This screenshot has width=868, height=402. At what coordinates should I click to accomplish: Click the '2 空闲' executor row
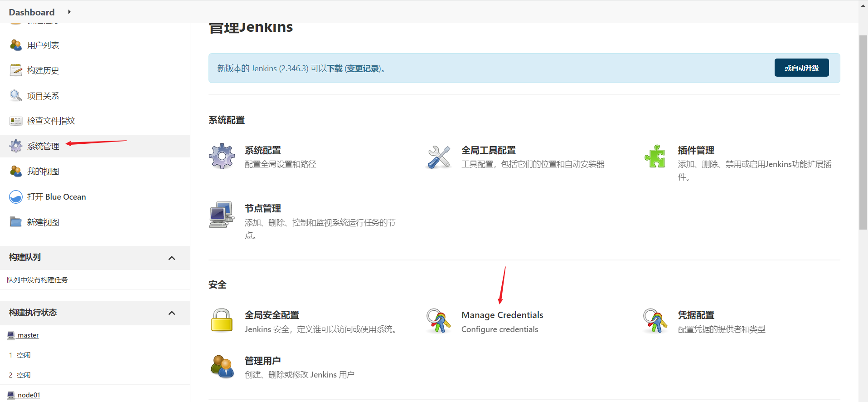point(95,375)
